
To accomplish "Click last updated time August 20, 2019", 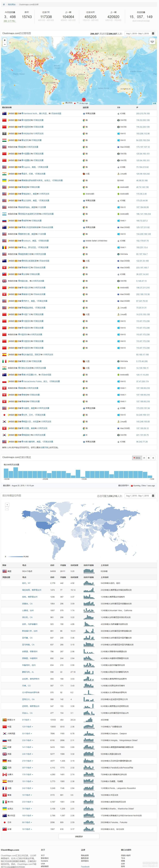I will [23, 486].
